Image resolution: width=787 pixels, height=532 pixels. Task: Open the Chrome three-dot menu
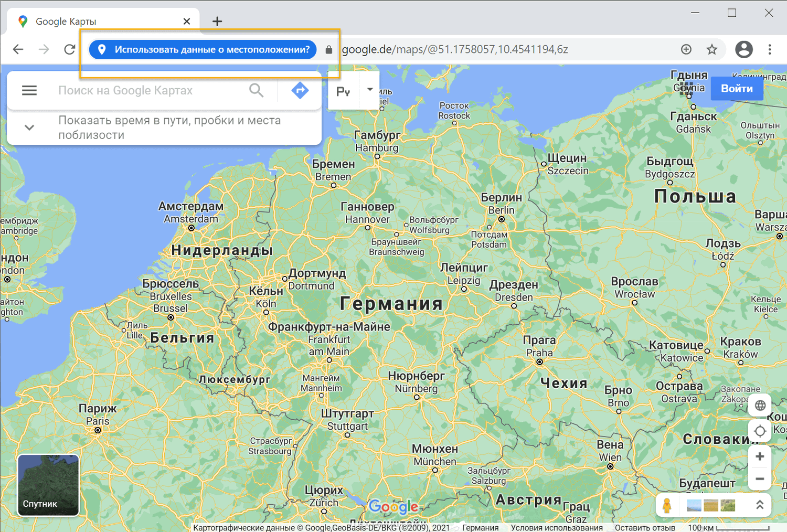tap(770, 49)
